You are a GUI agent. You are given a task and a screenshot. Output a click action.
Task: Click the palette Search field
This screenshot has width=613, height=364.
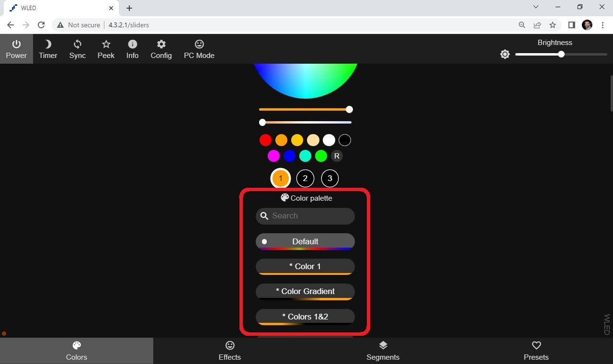tap(305, 216)
